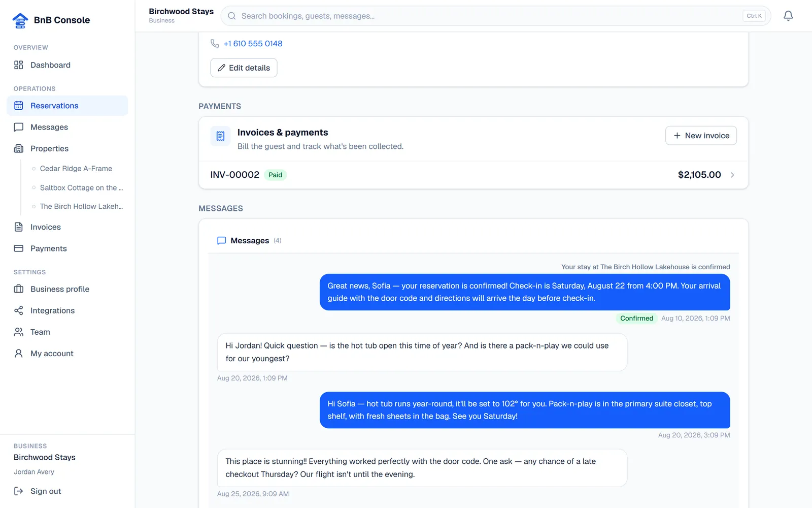Click the Integrations share icon
This screenshot has height=508, width=812.
19,310
